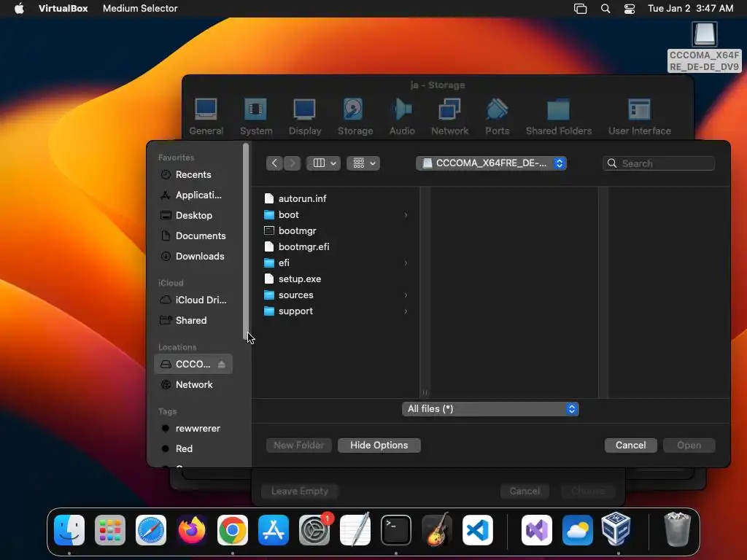
Task: Open User Interface settings icon
Action: click(639, 117)
